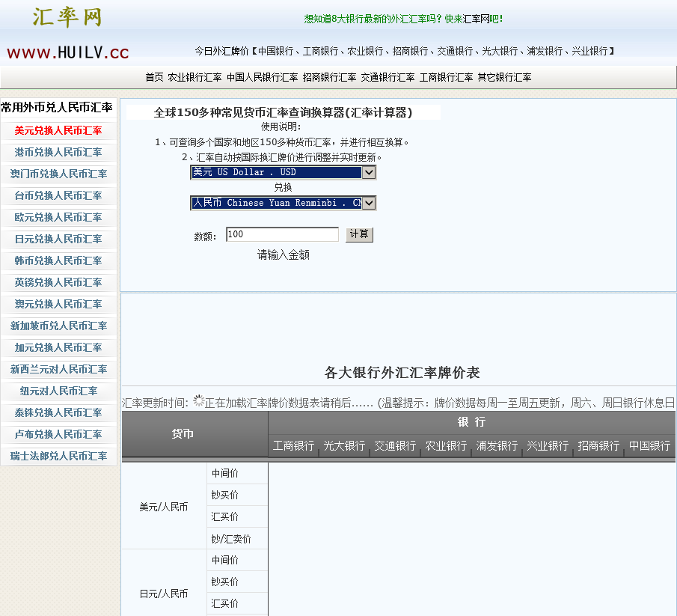Click the 全球150多种常见货币汇率查询换算器 title
The width and height of the screenshot is (677, 616).
[283, 113]
